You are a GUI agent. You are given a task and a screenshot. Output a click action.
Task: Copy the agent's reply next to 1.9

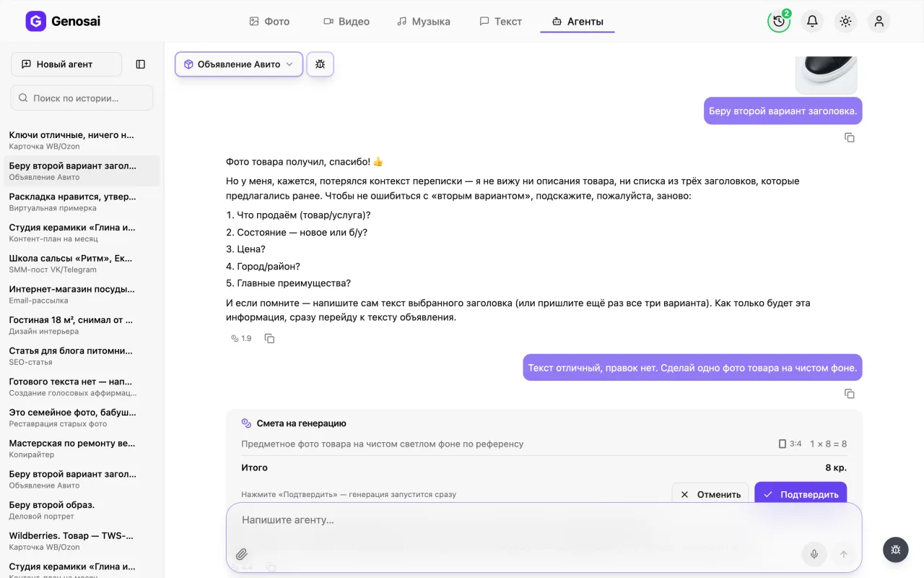269,338
